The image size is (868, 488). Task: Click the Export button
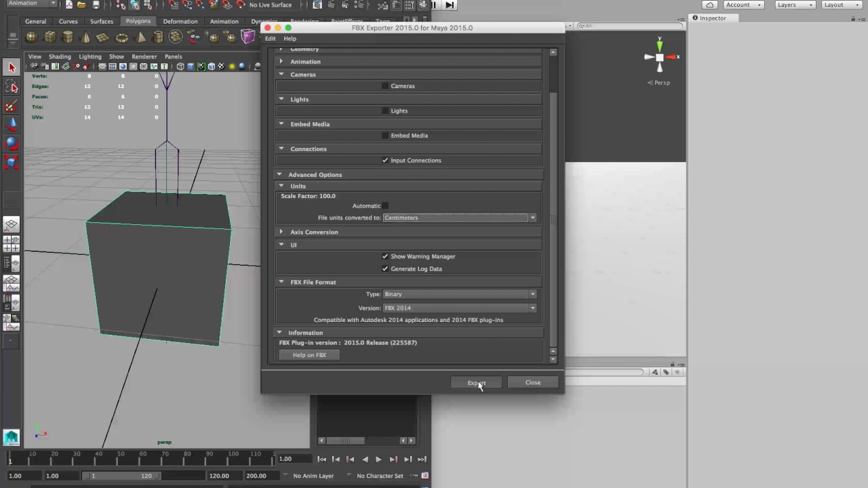[x=476, y=383]
